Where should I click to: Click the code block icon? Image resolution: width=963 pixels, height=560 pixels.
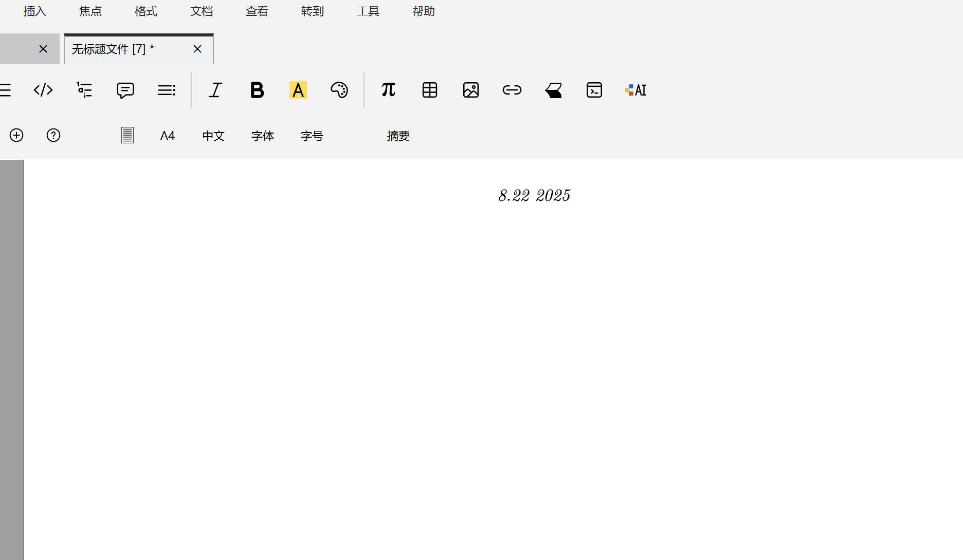point(43,90)
